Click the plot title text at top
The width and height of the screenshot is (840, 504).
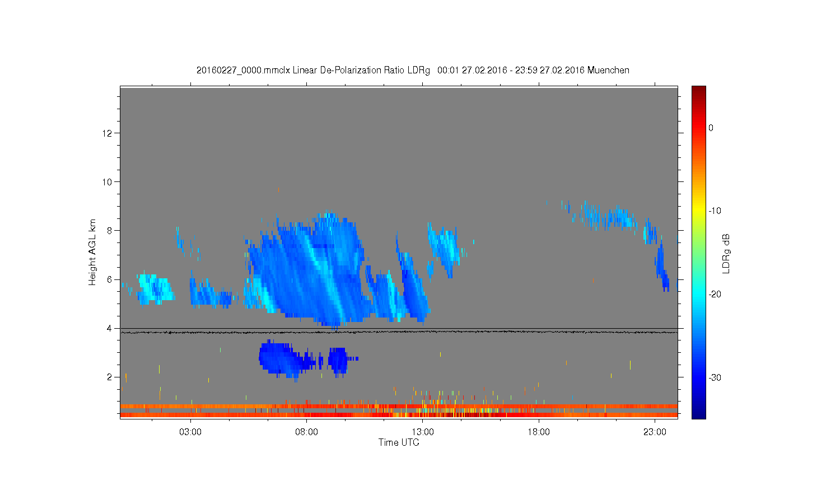(x=413, y=71)
